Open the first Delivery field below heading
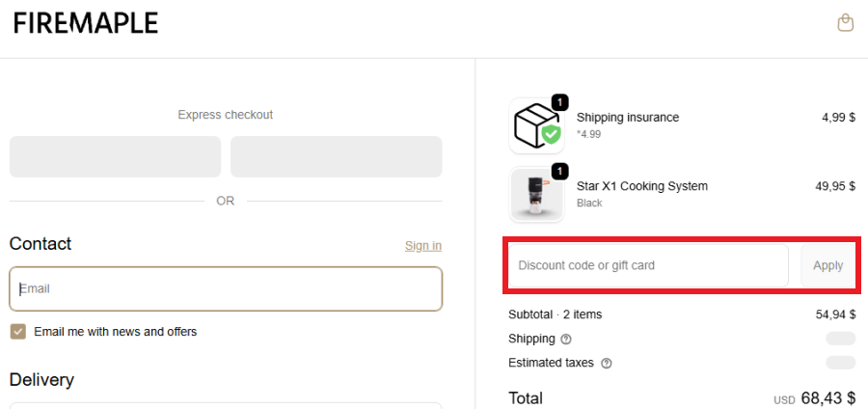The image size is (868, 409). pyautogui.click(x=226, y=405)
